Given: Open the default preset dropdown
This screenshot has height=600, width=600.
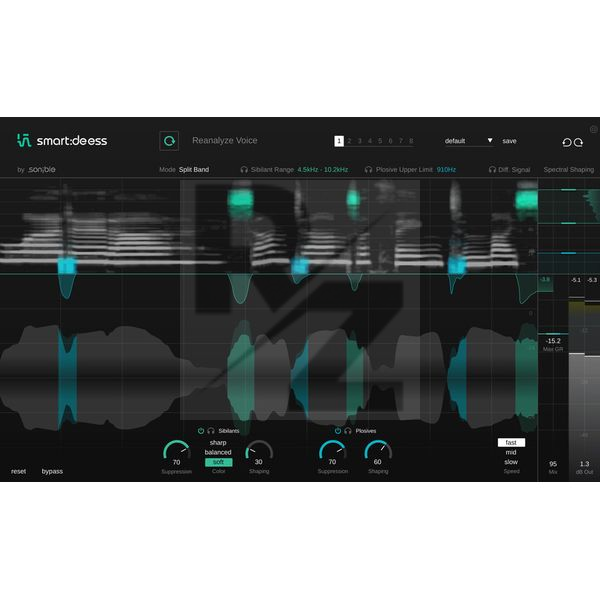Looking at the screenshot, I should point(468,141).
